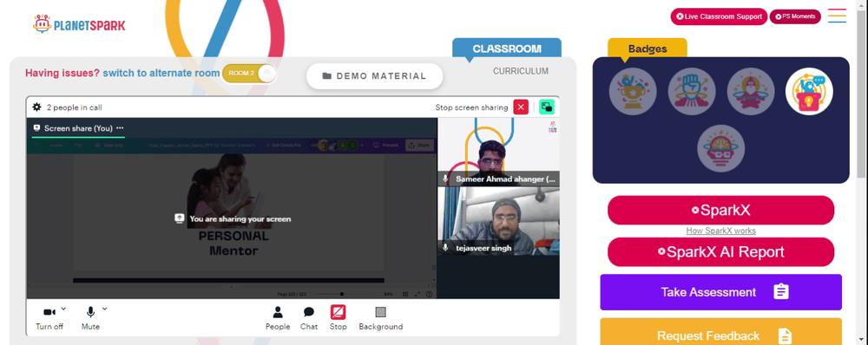The height and width of the screenshot is (345, 868).
Task: Click the "You are sharing your screen" notice
Action: pyautogui.click(x=233, y=219)
